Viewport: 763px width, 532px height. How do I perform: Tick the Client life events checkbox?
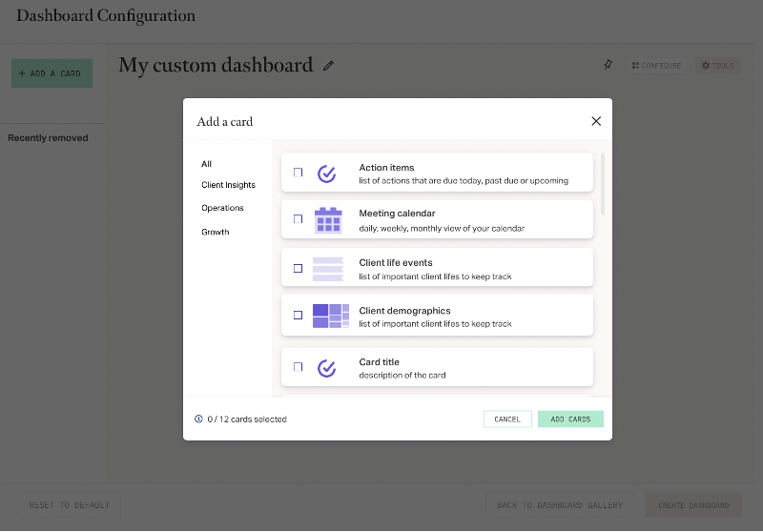[x=298, y=268]
